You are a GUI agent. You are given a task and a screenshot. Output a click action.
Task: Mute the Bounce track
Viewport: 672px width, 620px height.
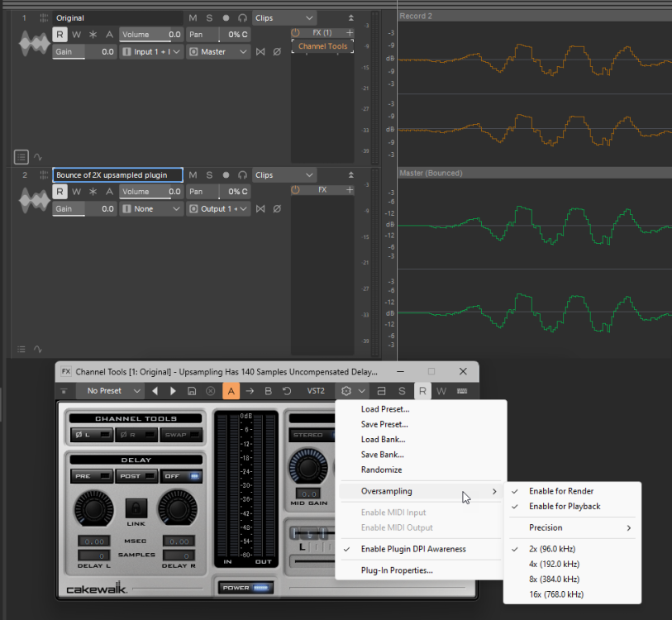193,175
